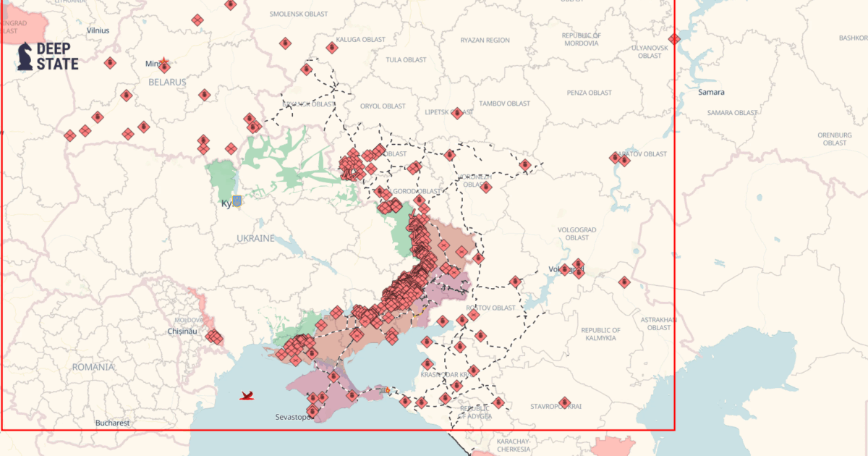Select the red marker on the Lipetsk Oblast label
868x456 pixels.
[x=457, y=113]
